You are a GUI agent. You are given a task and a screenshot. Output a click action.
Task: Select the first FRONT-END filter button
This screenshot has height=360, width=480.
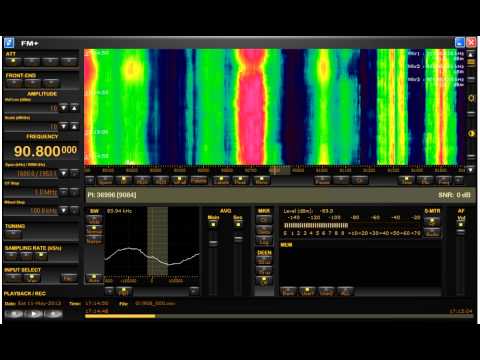(14, 83)
